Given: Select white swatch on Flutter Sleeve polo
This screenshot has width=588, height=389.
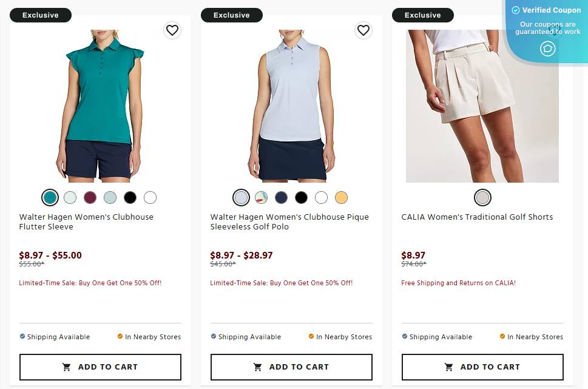Looking at the screenshot, I should pyautogui.click(x=150, y=197).
